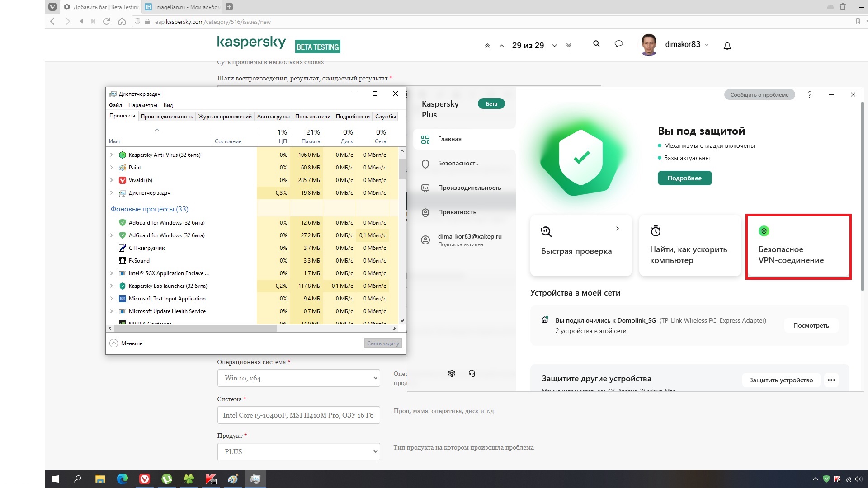The image size is (868, 488).
Task: Open Windows Start menu
Action: pos(56,479)
